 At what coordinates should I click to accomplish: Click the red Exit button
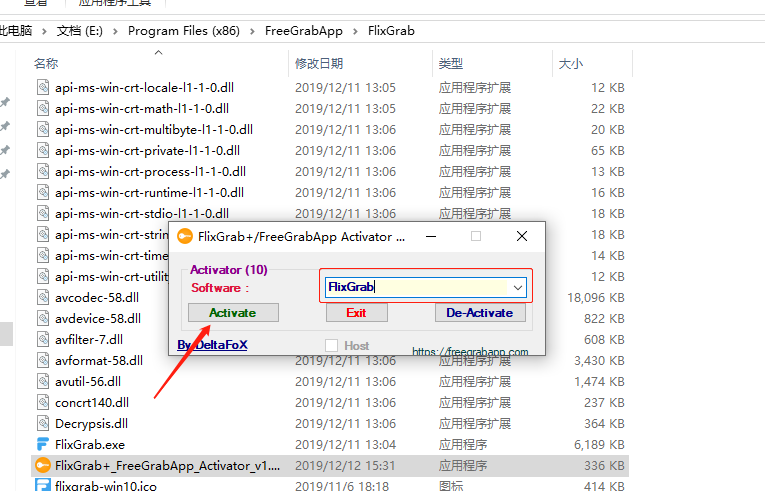[x=357, y=312]
